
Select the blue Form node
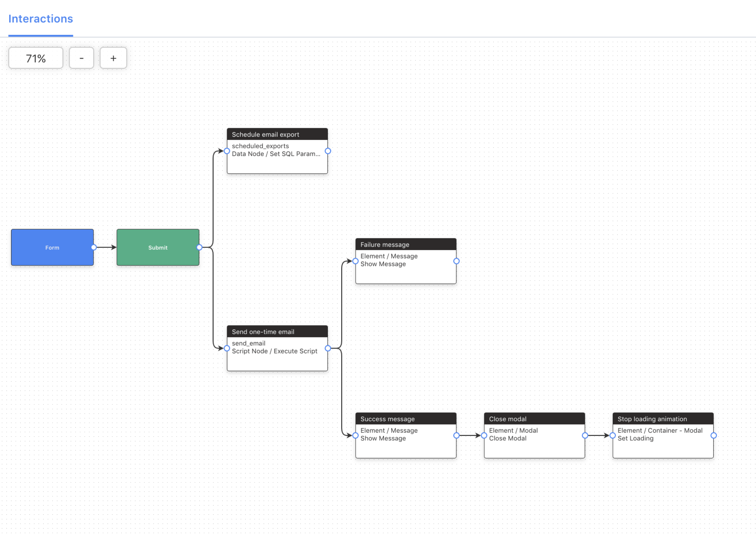(52, 247)
